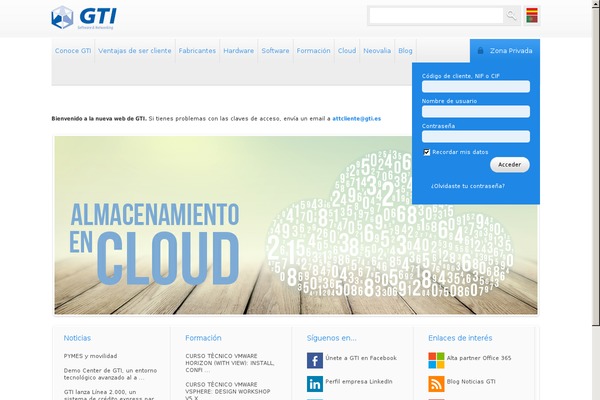
Task: Toggle the Zona Privada login tab
Action: pos(505,51)
